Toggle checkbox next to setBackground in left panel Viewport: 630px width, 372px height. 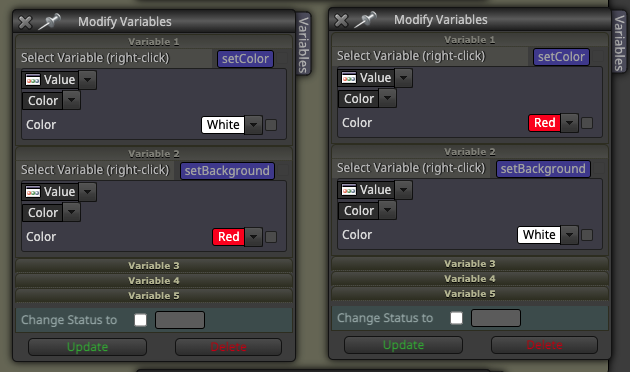point(282,171)
